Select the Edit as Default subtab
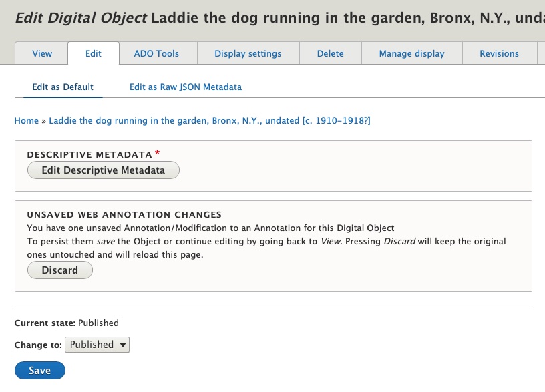This screenshot has height=392, width=545. point(63,87)
